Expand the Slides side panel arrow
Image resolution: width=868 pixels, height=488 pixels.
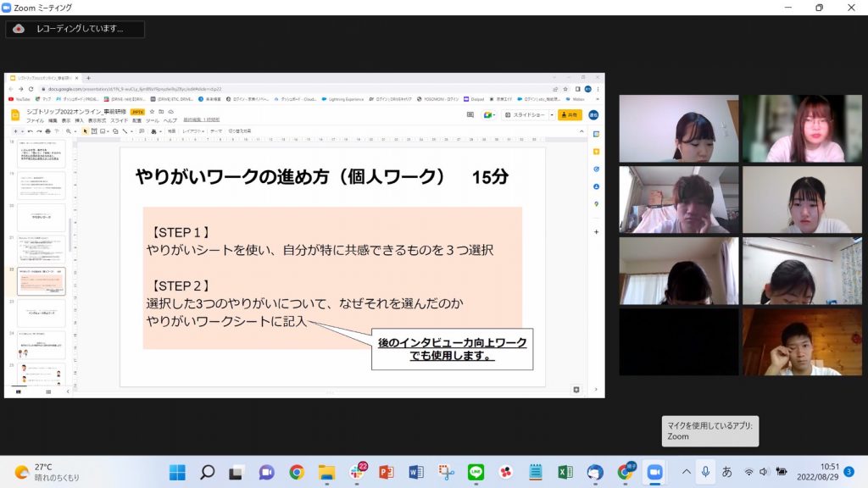(596, 390)
